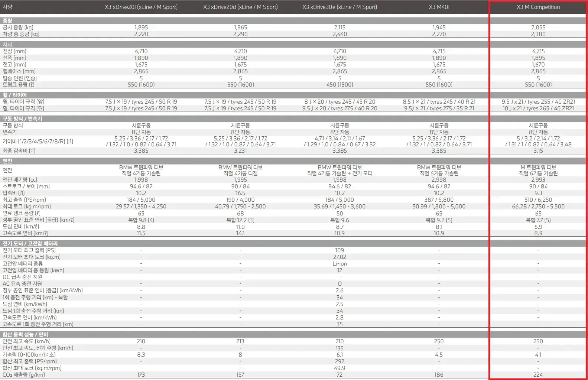Select the 450 (1500) trunk capacity value
The height and width of the screenshot is (380, 588).
(x=340, y=85)
